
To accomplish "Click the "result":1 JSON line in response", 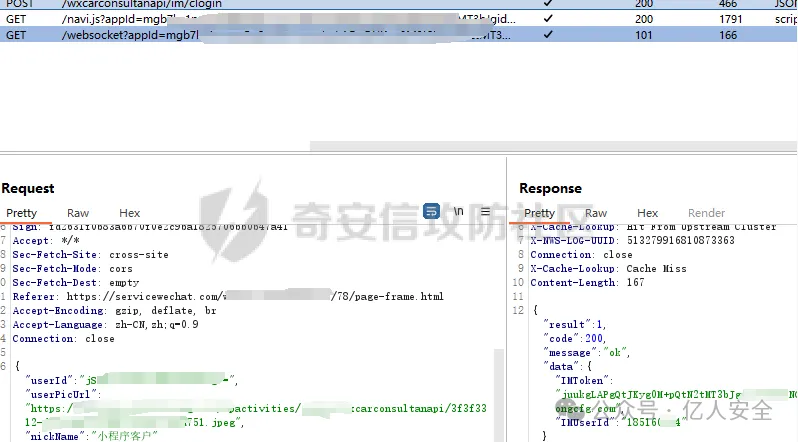I will tap(575, 324).
